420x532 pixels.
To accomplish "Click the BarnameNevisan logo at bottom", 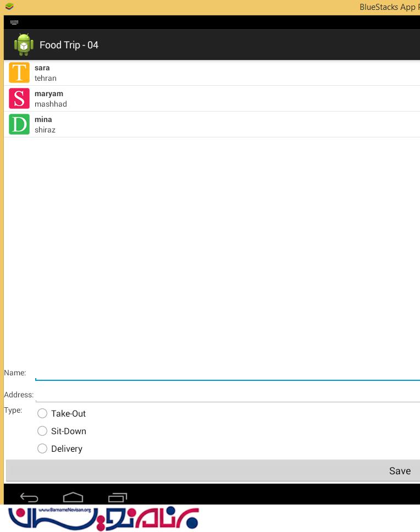I will tap(103, 518).
